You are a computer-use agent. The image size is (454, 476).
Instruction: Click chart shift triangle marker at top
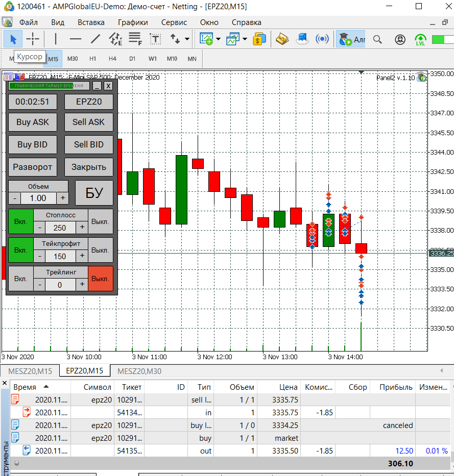click(361, 72)
